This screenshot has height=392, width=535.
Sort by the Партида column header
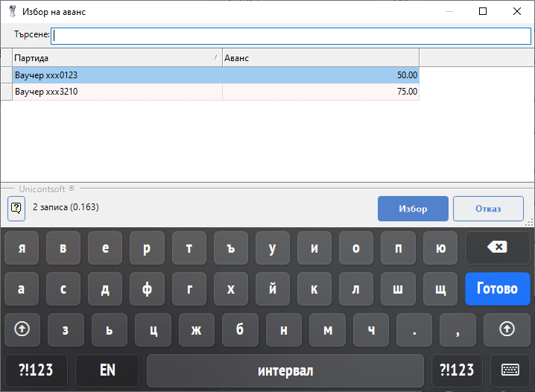click(x=117, y=58)
